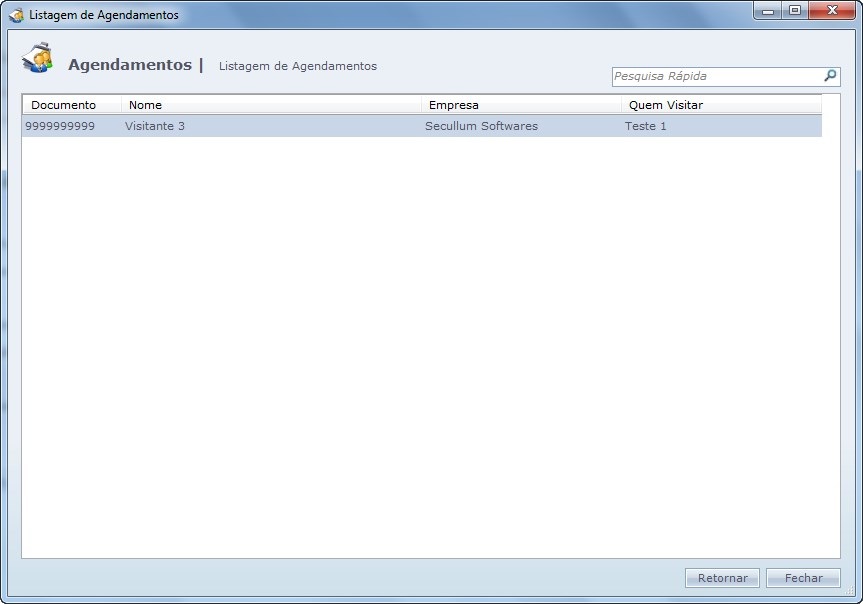The image size is (863, 604).
Task: Select the Visitante 3 row
Action: click(155, 126)
